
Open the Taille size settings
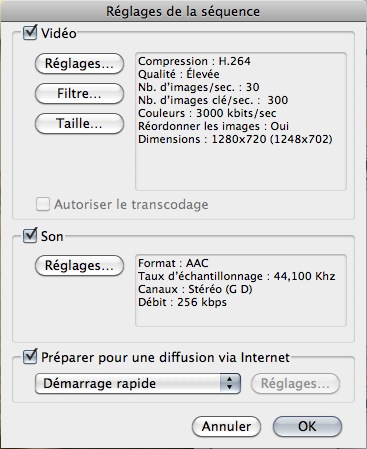point(79,123)
